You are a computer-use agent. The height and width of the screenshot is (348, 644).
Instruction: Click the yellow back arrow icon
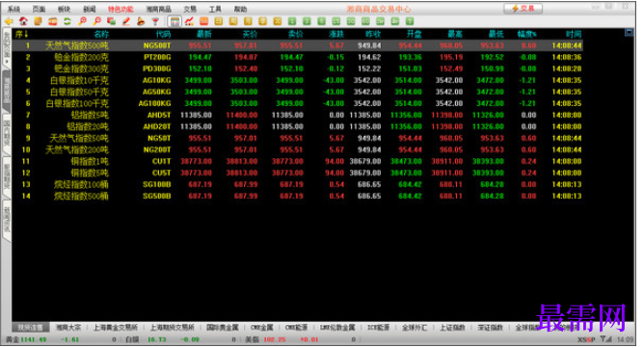click(x=9, y=21)
